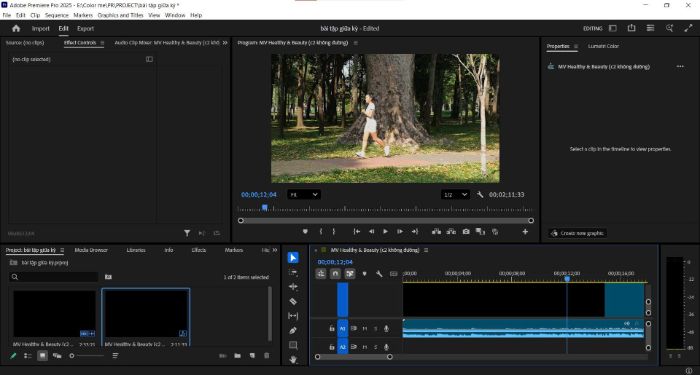The height and width of the screenshot is (375, 700).
Task: Toggle track lock on A1
Action: (332, 329)
